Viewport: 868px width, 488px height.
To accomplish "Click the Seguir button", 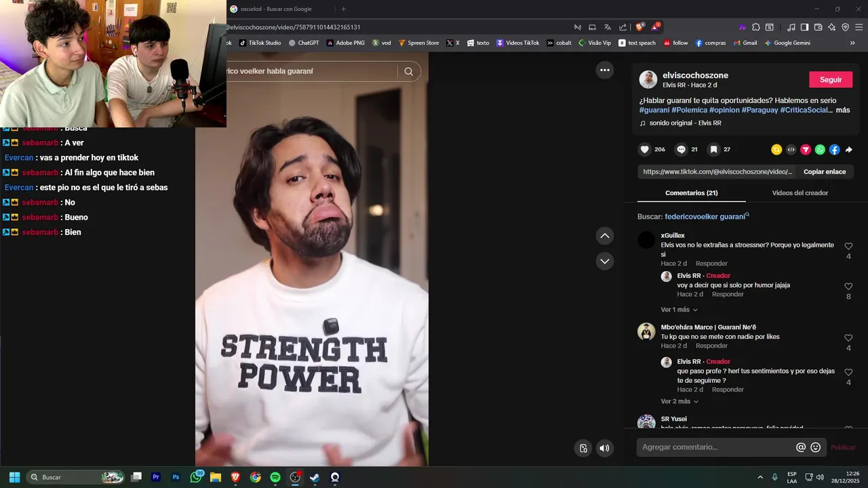I will coord(831,79).
